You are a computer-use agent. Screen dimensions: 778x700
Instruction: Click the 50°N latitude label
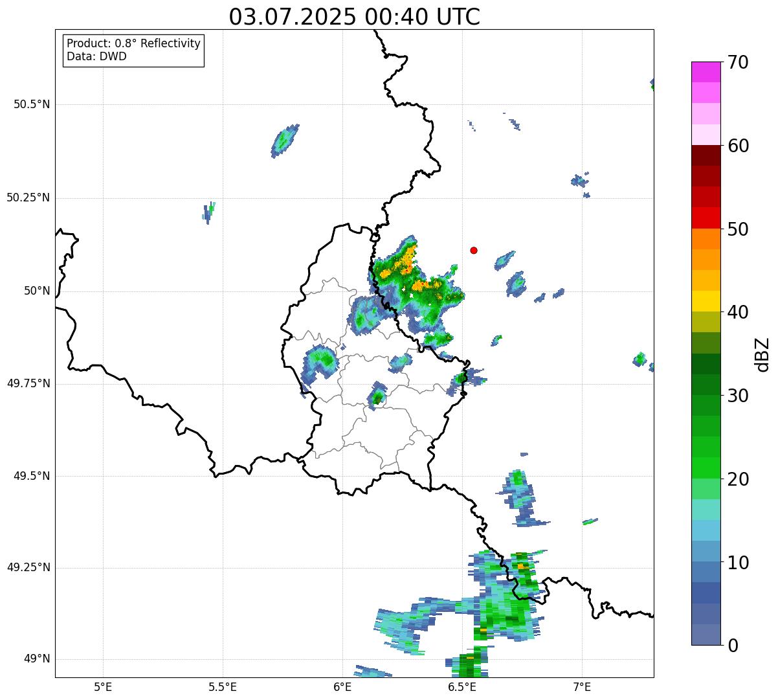click(x=37, y=291)
